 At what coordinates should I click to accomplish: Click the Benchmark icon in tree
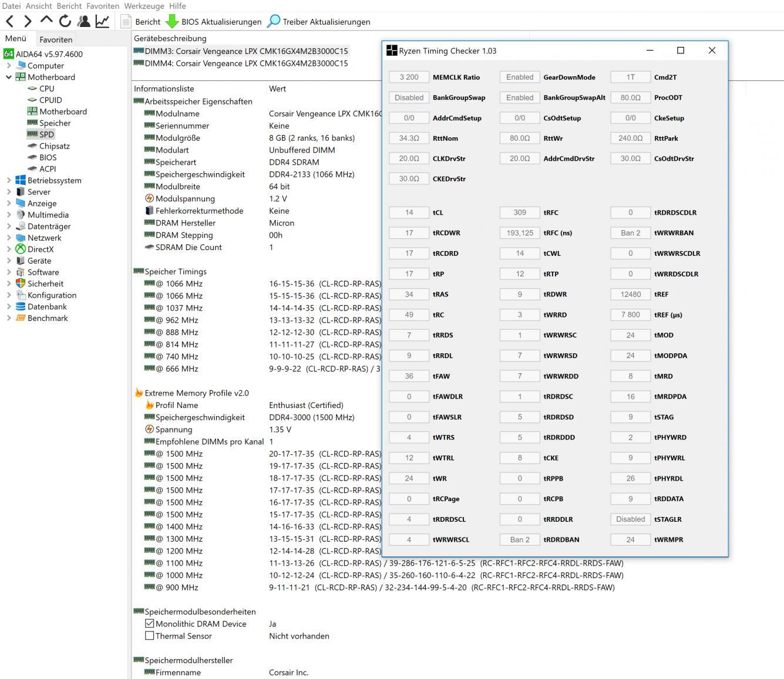(21, 318)
